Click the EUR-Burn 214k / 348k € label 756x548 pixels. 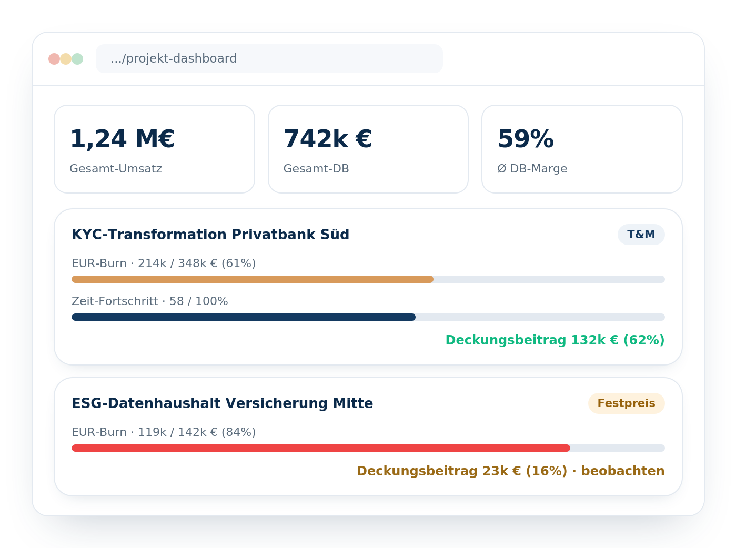[164, 263]
